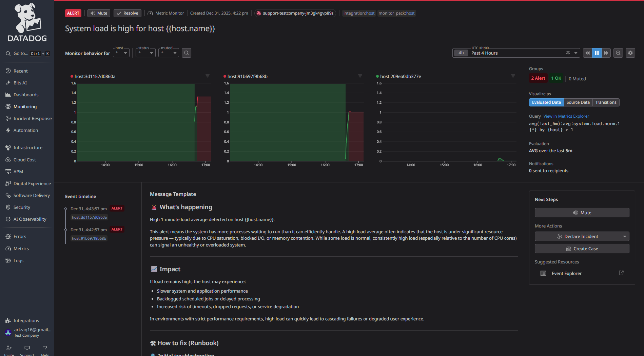Click the Software Delivery sidebar icon
Screen dimensions: 644x356
[8, 195]
